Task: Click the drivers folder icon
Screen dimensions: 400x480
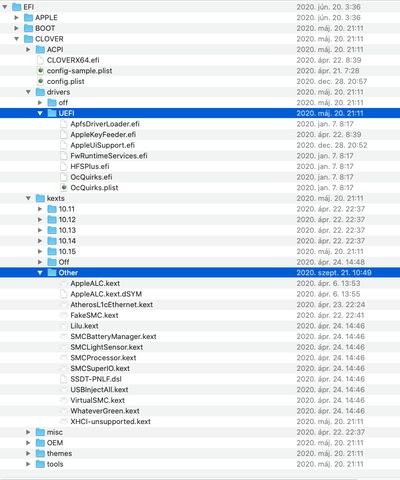Action: coord(40,92)
